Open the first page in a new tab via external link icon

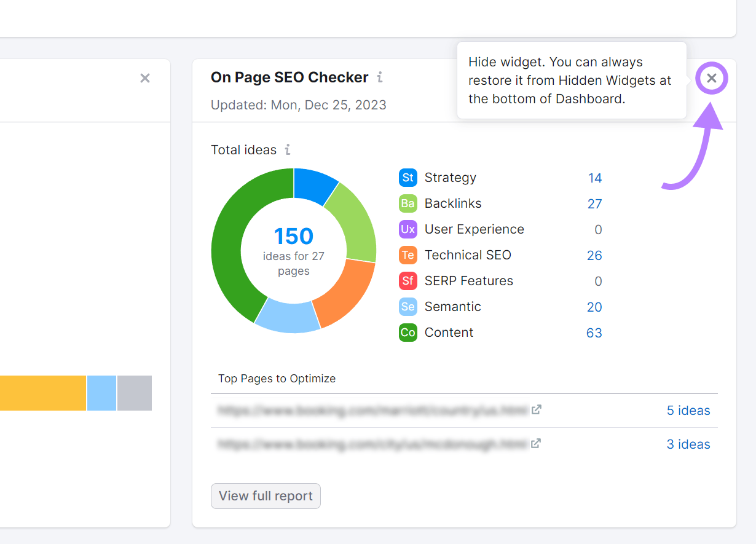[536, 409]
